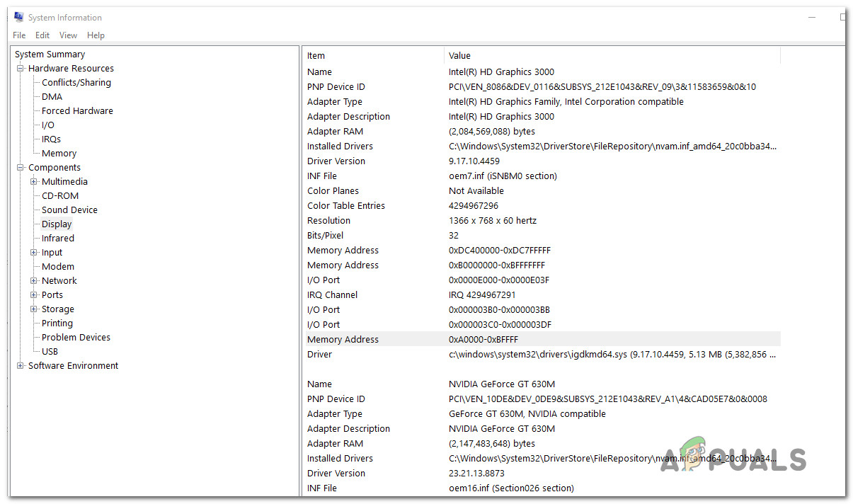Select the Software Environment category

(x=73, y=366)
